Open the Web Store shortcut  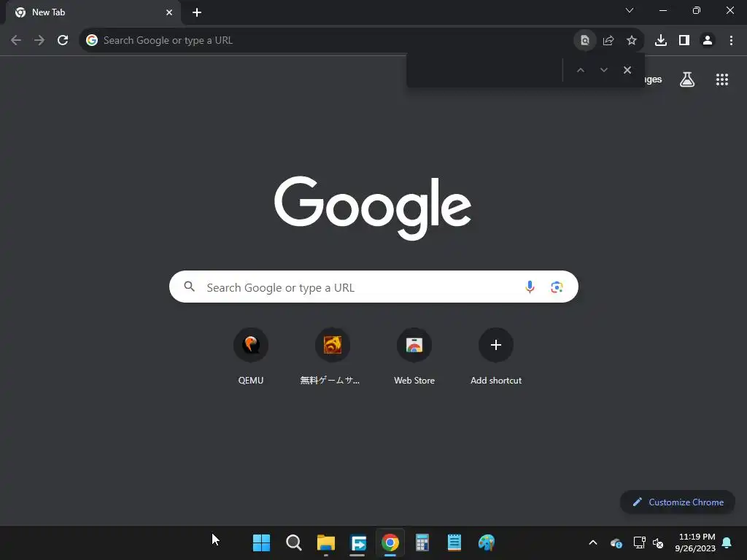coord(414,356)
